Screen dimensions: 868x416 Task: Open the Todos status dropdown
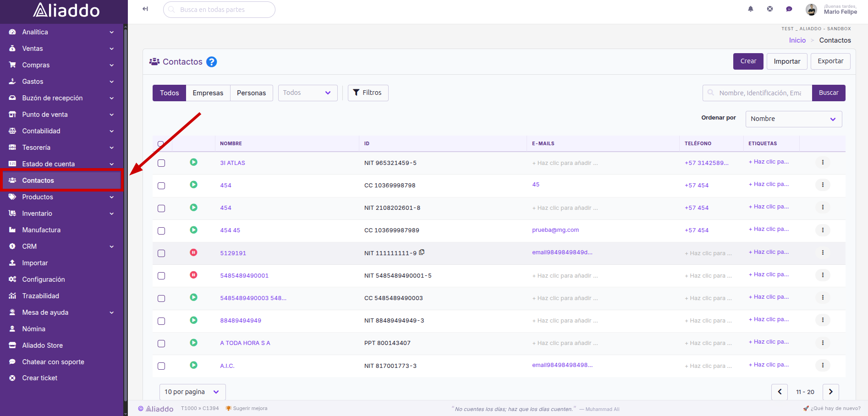(308, 93)
